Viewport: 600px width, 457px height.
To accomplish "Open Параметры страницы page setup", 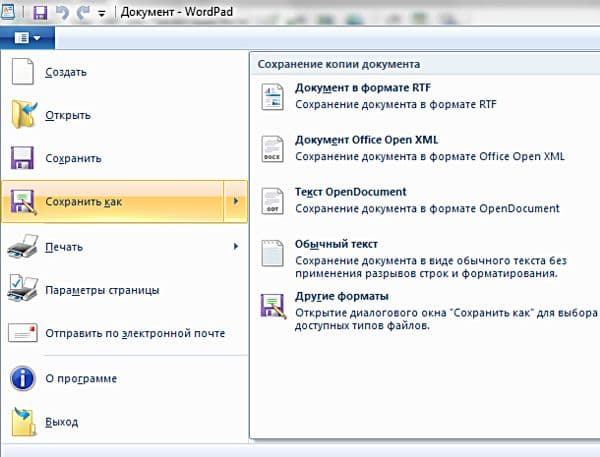I will click(x=101, y=290).
